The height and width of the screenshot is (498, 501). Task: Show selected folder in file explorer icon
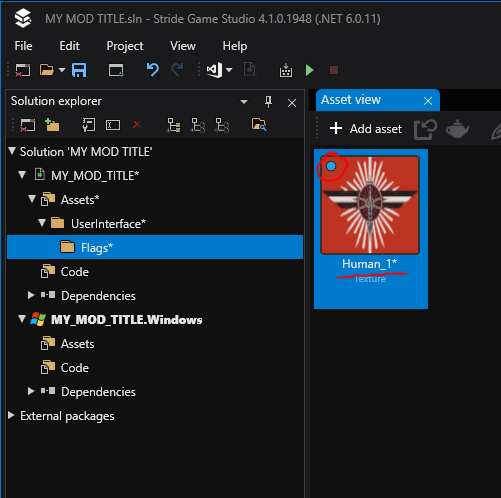[x=259, y=125]
